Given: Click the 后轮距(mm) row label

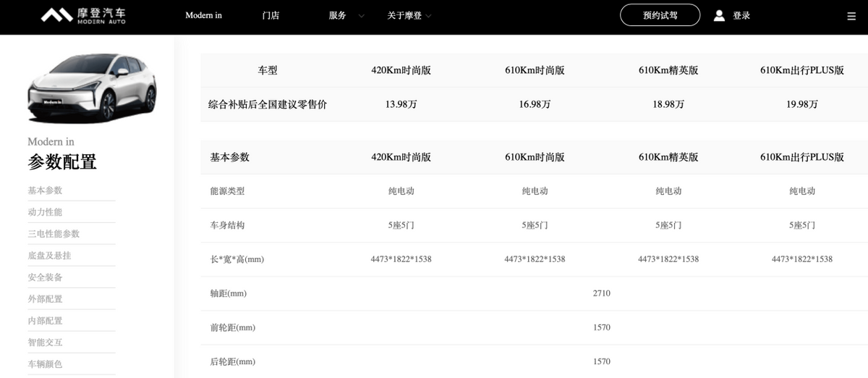Looking at the screenshot, I should 232,361.
